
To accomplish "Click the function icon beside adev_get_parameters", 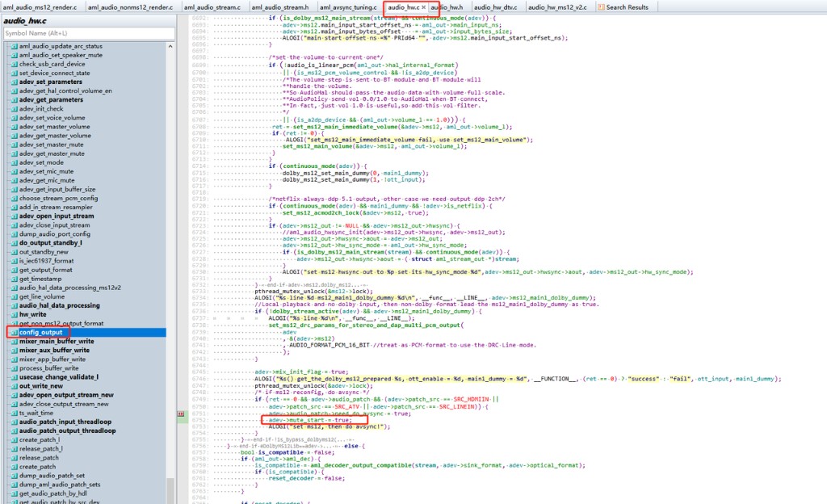I will coord(15,100).
